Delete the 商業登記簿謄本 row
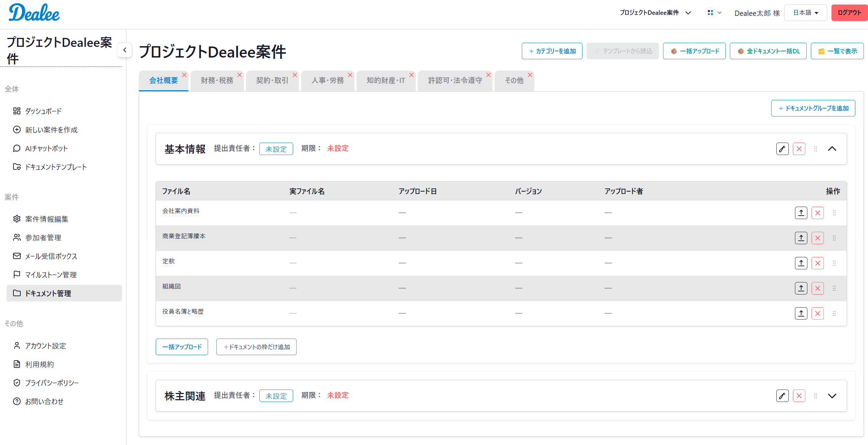Viewport: 868px width, 445px height. [818, 238]
